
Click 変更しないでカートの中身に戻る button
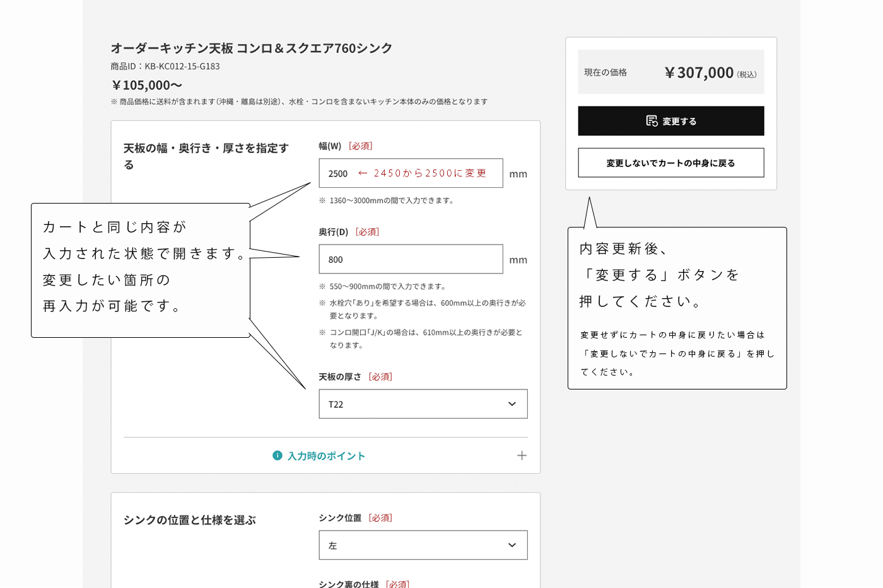tap(670, 163)
